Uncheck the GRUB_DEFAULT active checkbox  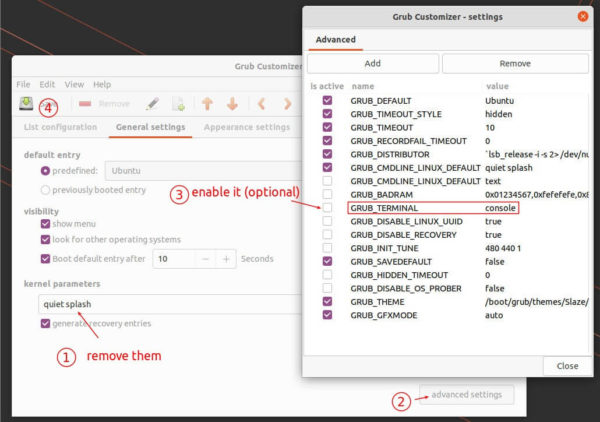327,100
